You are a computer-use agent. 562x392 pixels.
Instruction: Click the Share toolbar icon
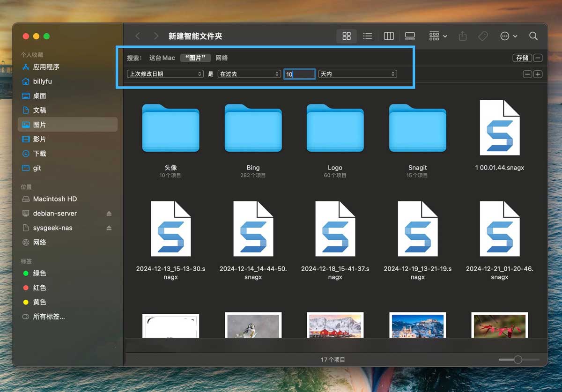[x=463, y=36]
